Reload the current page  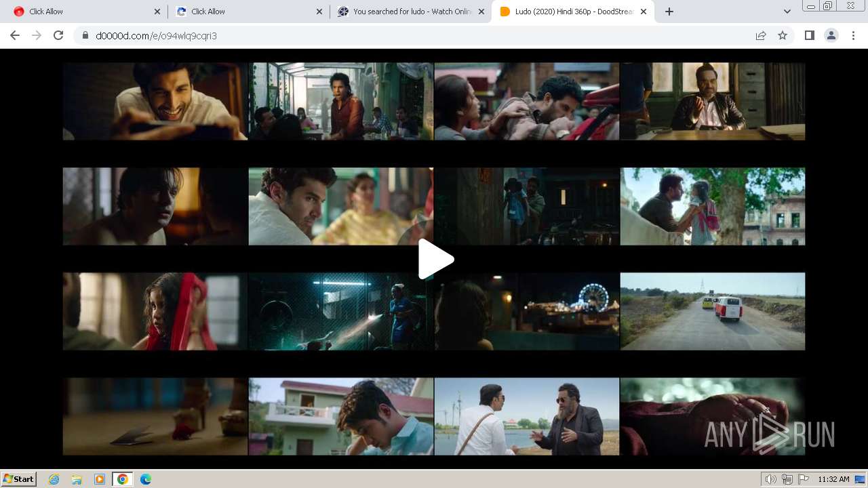58,35
